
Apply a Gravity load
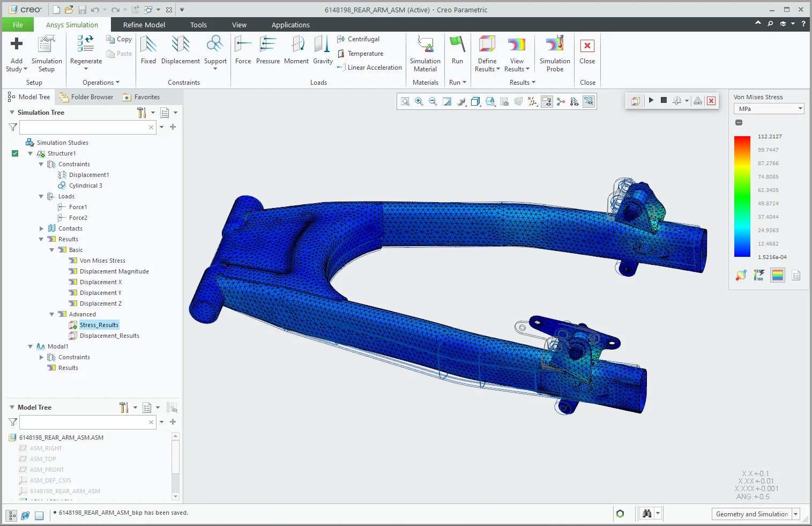coord(323,52)
